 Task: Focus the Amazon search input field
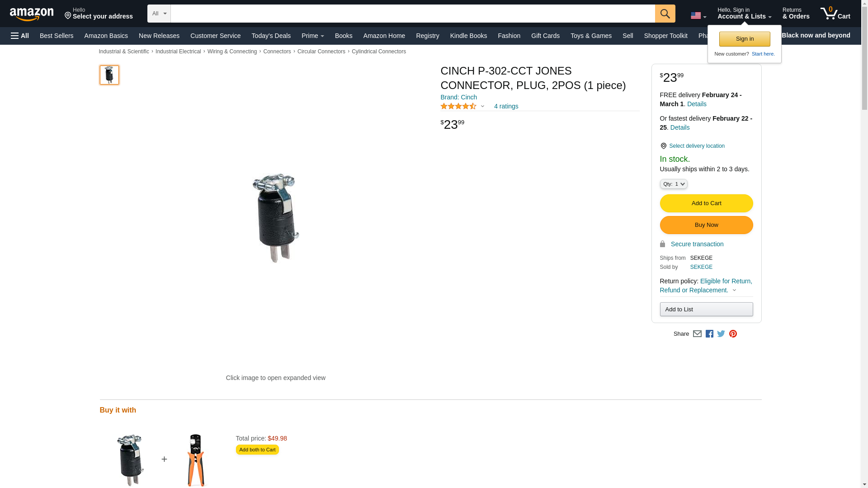[413, 14]
